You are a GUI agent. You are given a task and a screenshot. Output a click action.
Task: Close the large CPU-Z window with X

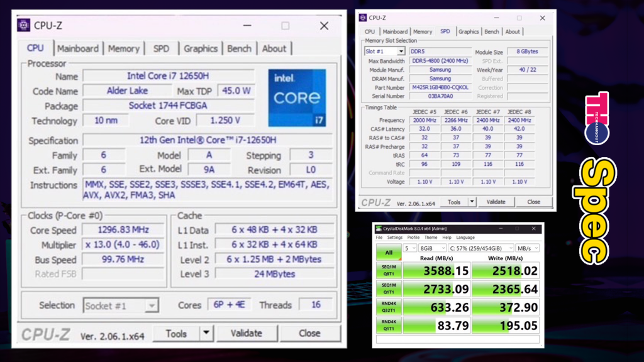coord(324,25)
